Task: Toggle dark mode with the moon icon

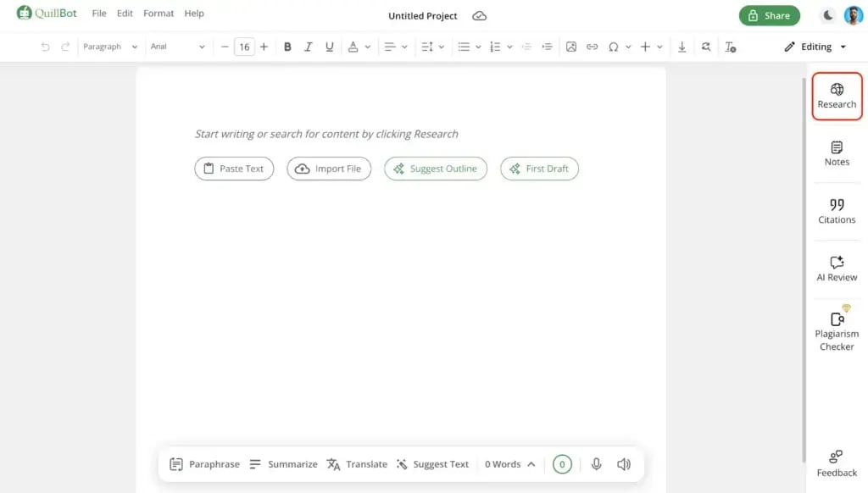Action: click(x=828, y=15)
